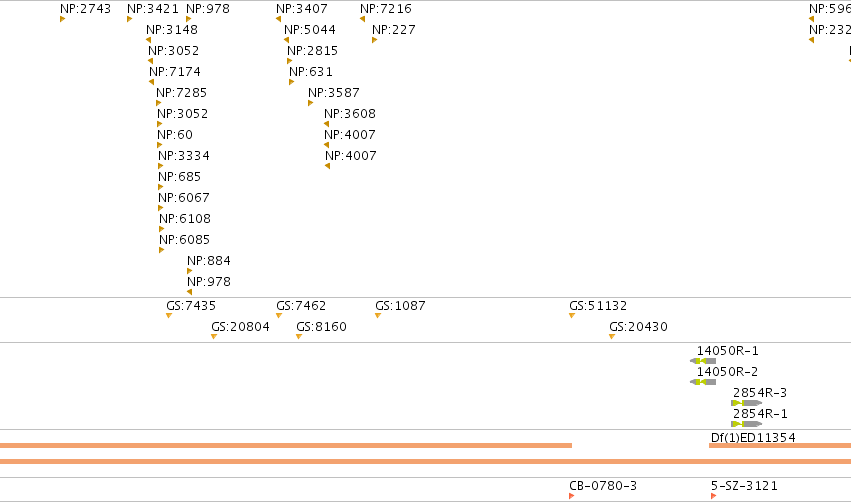Screen dimensions: 851x502
Task: Click the NP:6067 triangle glyph
Action: [161, 208]
